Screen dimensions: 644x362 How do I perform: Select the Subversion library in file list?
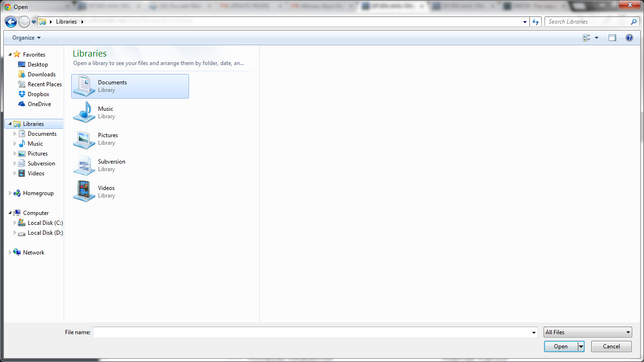[111, 165]
